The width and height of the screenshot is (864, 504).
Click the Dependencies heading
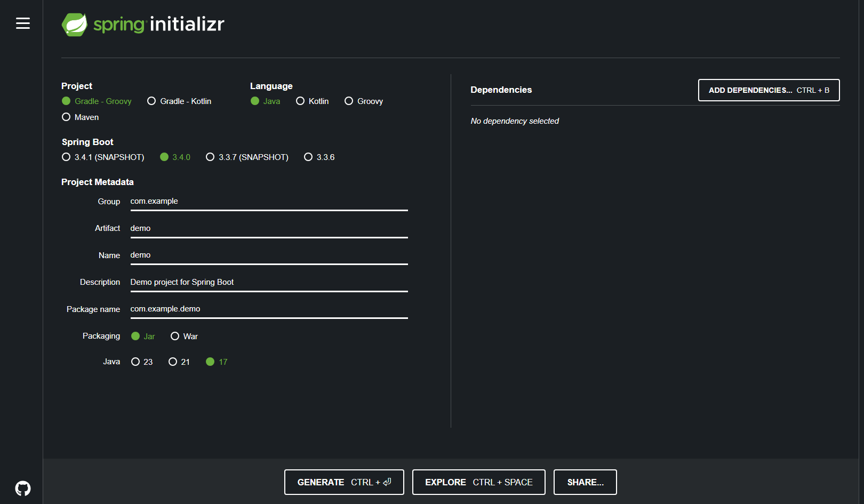click(501, 90)
